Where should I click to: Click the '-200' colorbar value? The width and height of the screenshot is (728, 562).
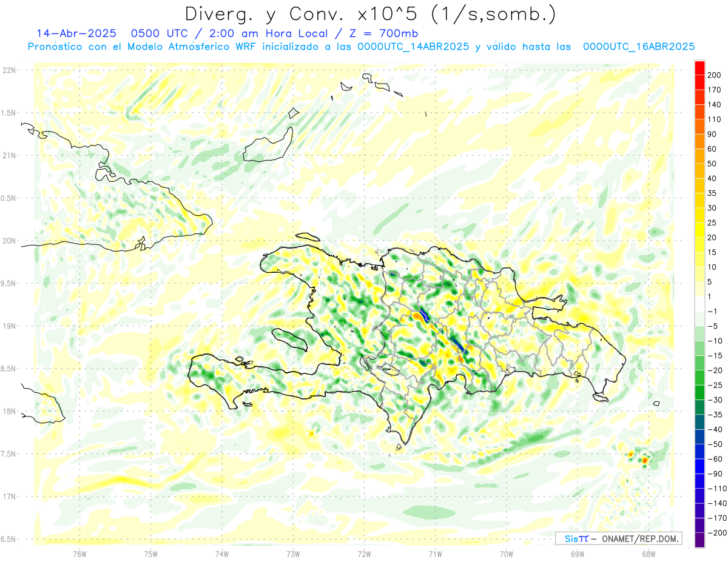[x=716, y=533]
